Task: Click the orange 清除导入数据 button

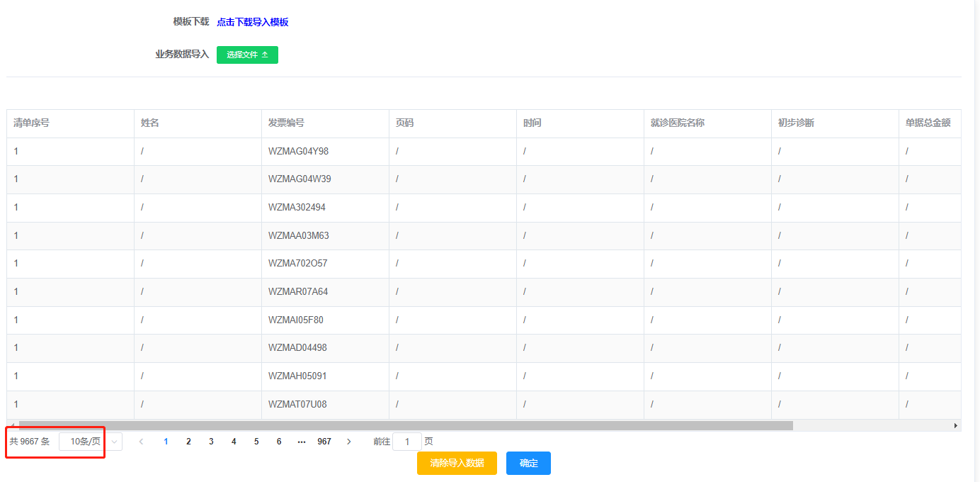Action: (457, 463)
